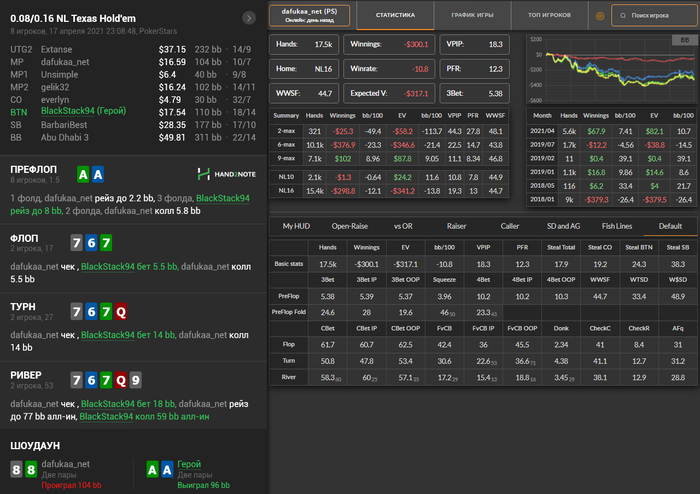The height and width of the screenshot is (494, 700).
Task: Click the Abu Dhabi 3 player row
Action: pyautogui.click(x=133, y=137)
